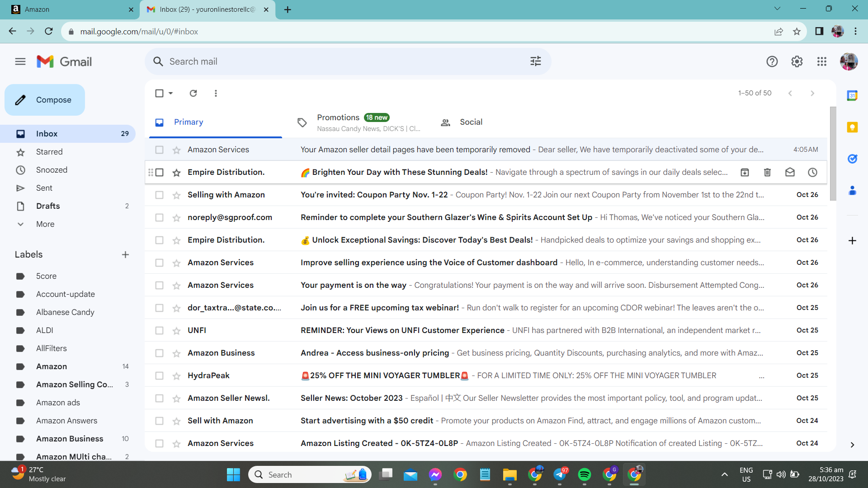868x488 pixels.
Task: Click the browser address bar URL
Action: (139, 32)
